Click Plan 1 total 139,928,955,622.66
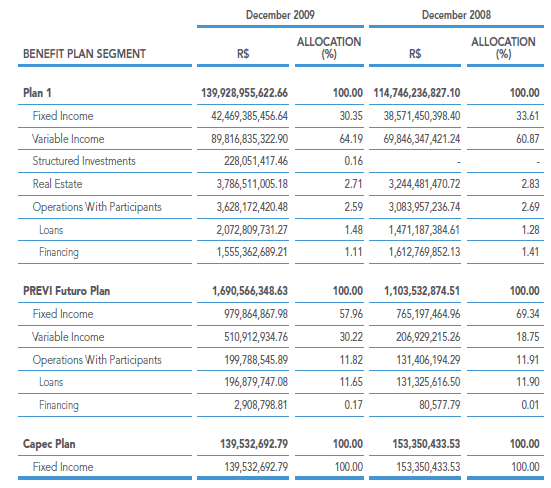Screen dimensions: 551x488 244,93
